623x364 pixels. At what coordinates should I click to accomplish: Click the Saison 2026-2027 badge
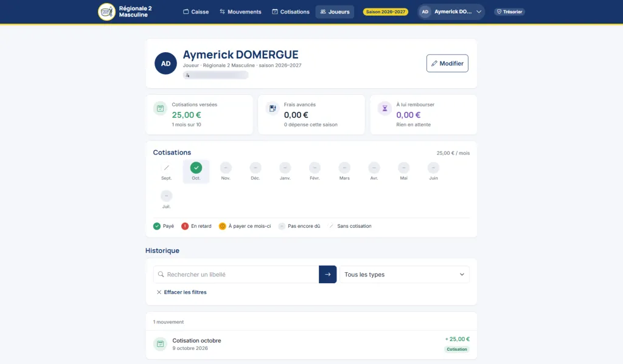click(385, 12)
